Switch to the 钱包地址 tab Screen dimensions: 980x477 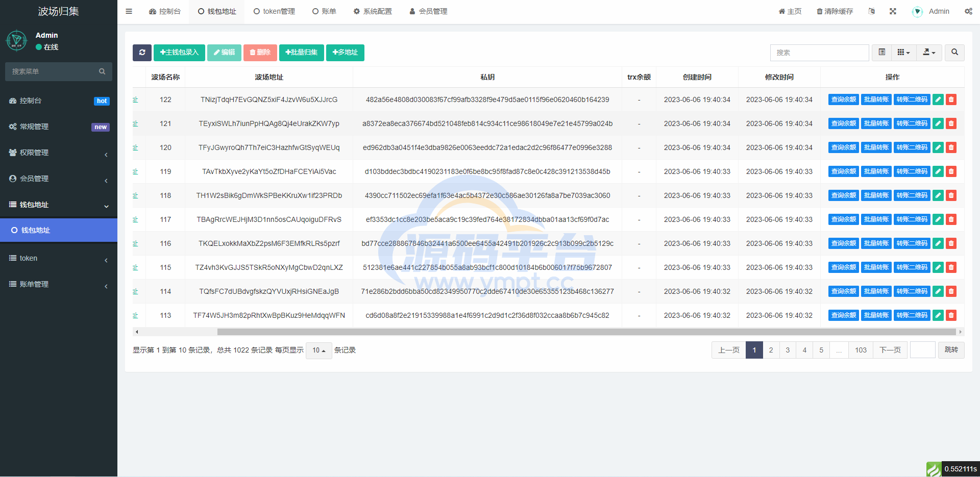click(x=217, y=11)
